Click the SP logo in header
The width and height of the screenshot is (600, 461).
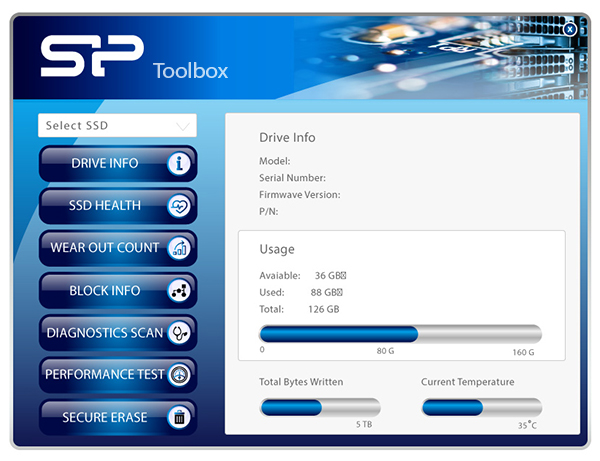click(x=91, y=57)
